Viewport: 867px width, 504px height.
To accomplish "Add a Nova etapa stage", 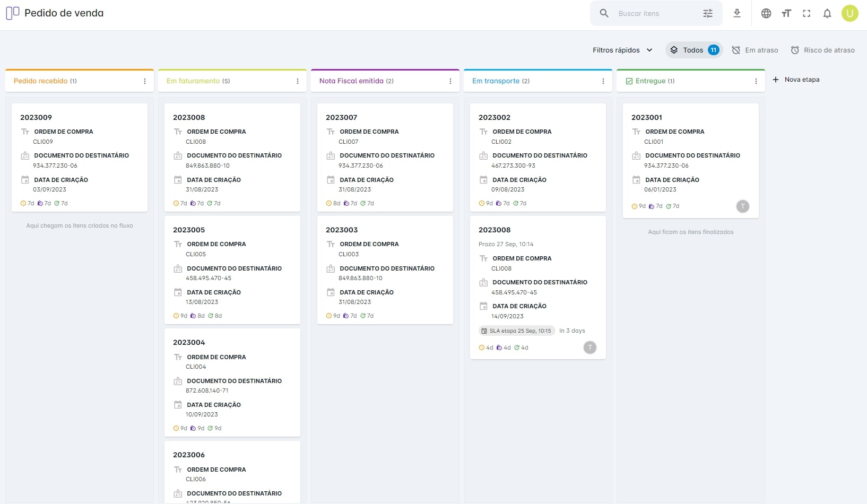I will point(796,80).
